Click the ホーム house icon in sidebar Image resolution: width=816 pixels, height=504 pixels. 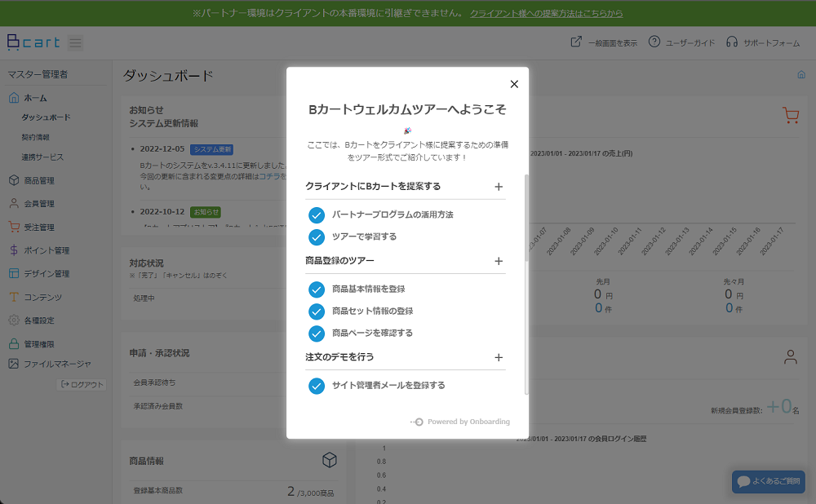coord(14,98)
